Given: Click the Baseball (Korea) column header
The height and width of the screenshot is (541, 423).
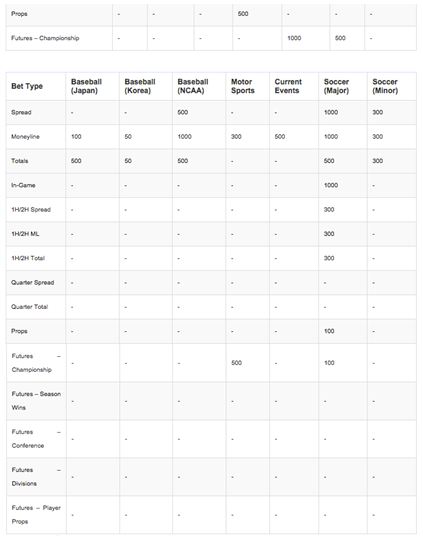Looking at the screenshot, I should coord(140,86).
